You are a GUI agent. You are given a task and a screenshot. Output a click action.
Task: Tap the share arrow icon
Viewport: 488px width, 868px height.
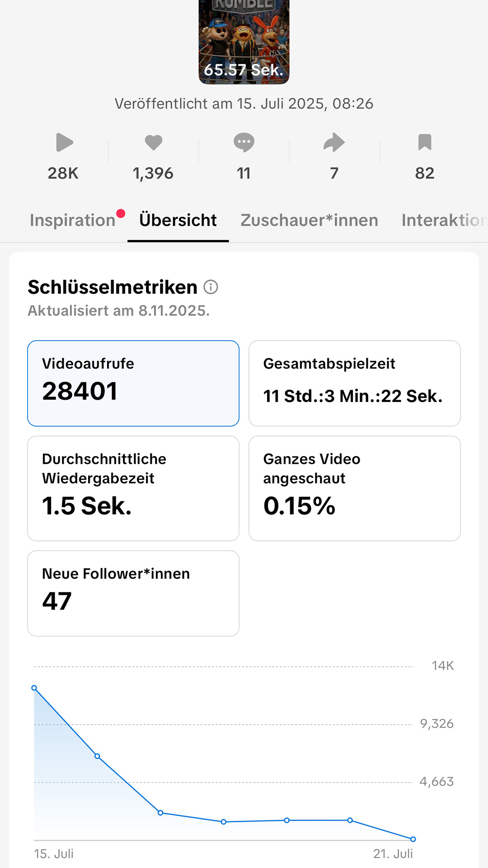[x=334, y=142]
